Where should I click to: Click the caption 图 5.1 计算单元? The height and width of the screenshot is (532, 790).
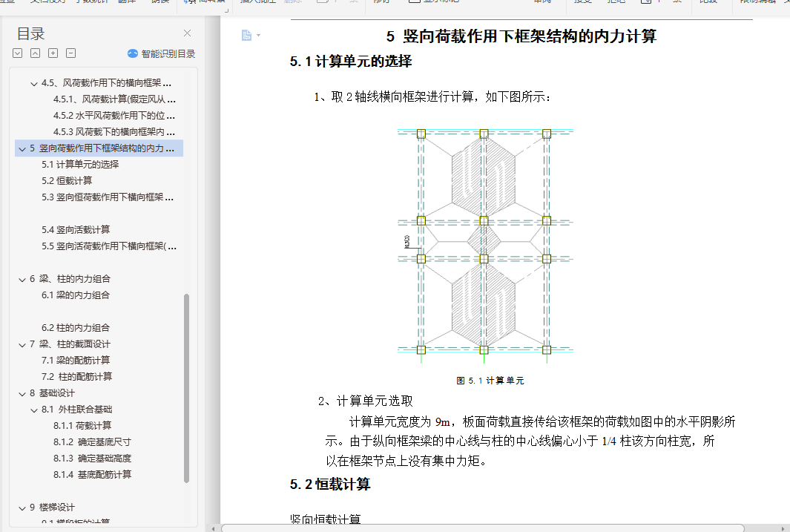[490, 381]
